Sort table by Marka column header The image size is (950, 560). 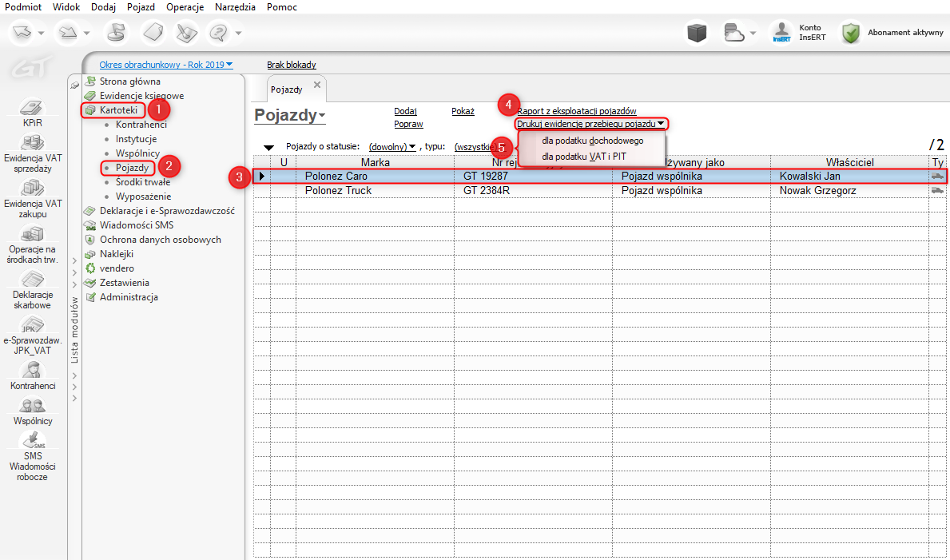375,162
